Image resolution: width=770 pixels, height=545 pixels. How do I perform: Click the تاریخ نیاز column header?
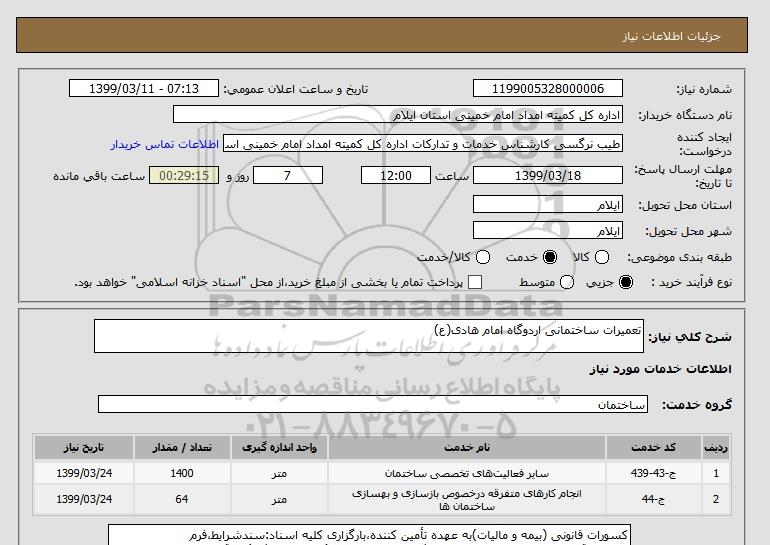coord(84,447)
